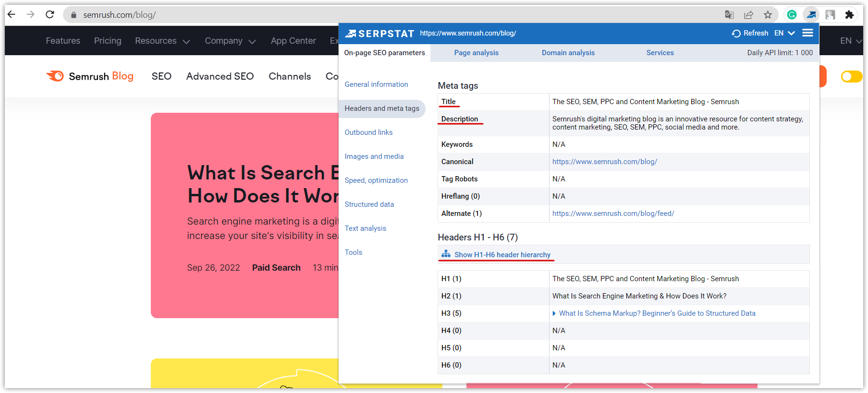
Task: Open Speed, optimization section
Action: [x=376, y=180]
